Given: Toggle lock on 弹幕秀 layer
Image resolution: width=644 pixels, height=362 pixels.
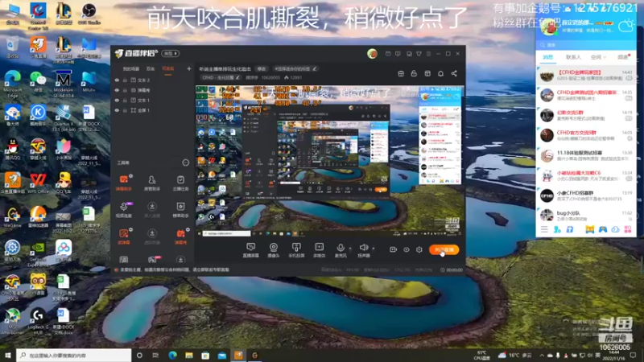Looking at the screenshot, I should coord(125,90).
